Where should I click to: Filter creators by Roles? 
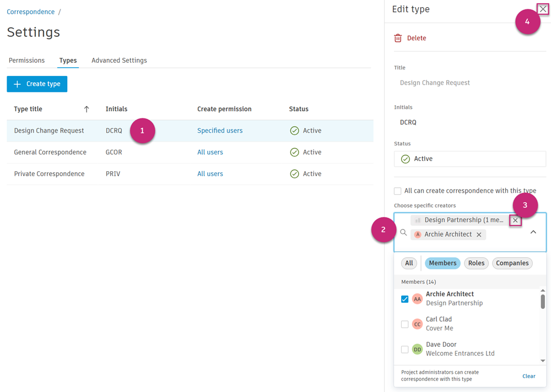click(x=476, y=263)
